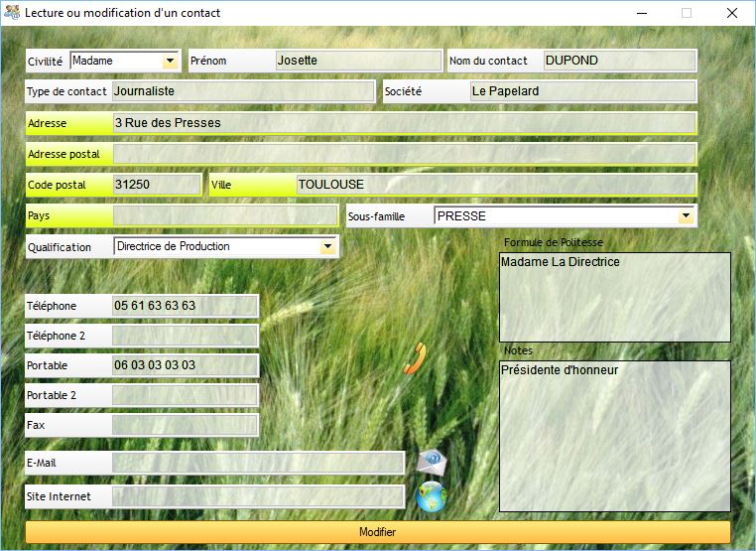The height and width of the screenshot is (551, 756).
Task: Click the Téléphone number field
Action: 185,306
